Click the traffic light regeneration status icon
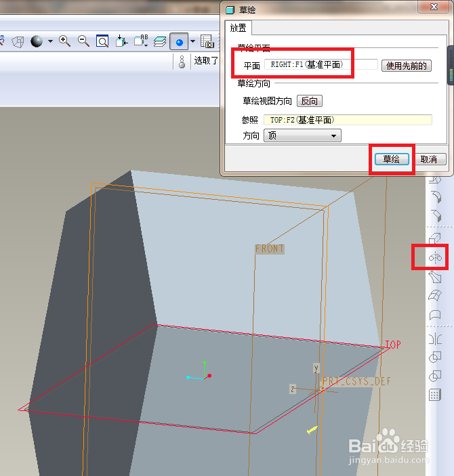The width and height of the screenshot is (454, 476). point(182,62)
